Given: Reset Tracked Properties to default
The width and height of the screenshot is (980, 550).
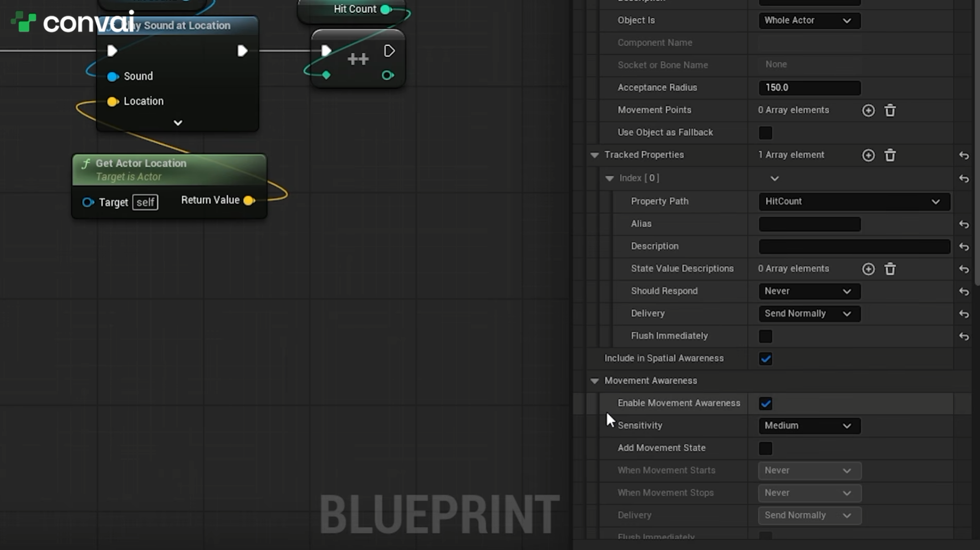Looking at the screenshot, I should [964, 156].
